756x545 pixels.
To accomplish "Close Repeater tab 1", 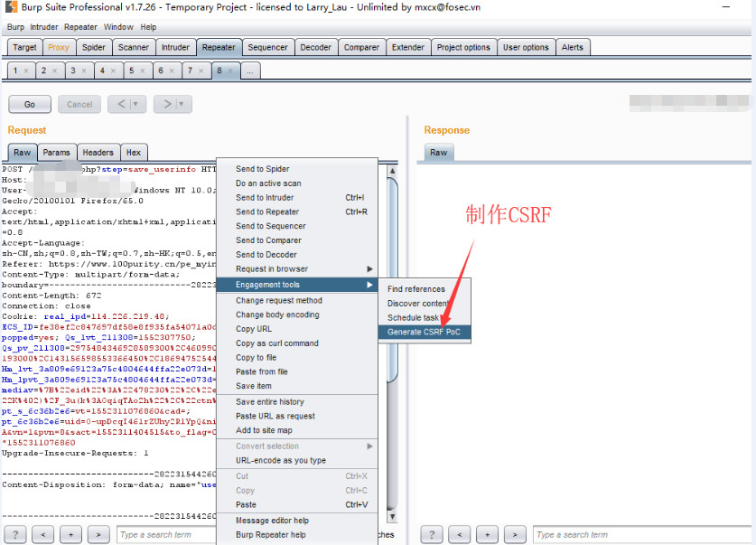I will pos(26,70).
